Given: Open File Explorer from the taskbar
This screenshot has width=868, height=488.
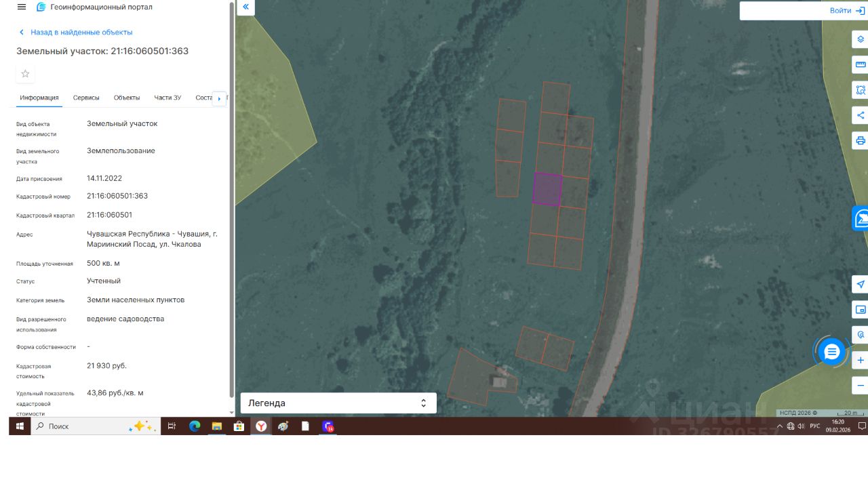Looking at the screenshot, I should point(217,426).
